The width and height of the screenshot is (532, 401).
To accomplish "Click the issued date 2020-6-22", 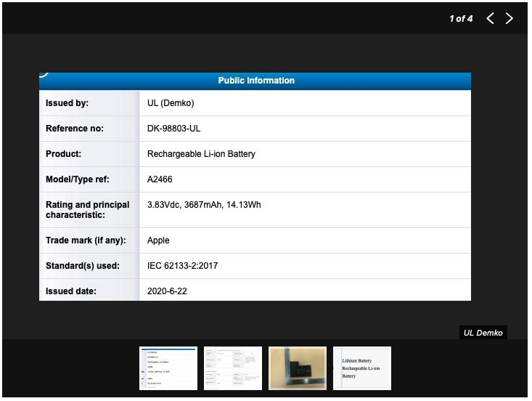I will [x=167, y=291].
